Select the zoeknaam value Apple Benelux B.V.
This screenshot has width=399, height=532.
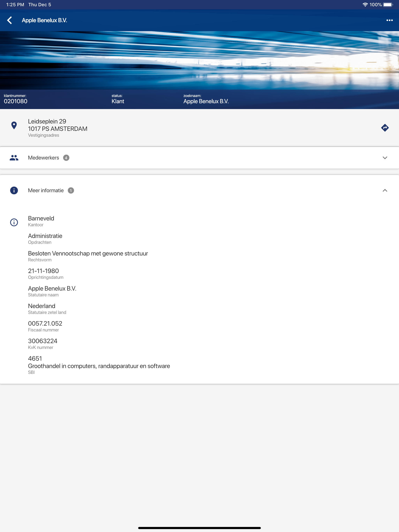tap(206, 101)
